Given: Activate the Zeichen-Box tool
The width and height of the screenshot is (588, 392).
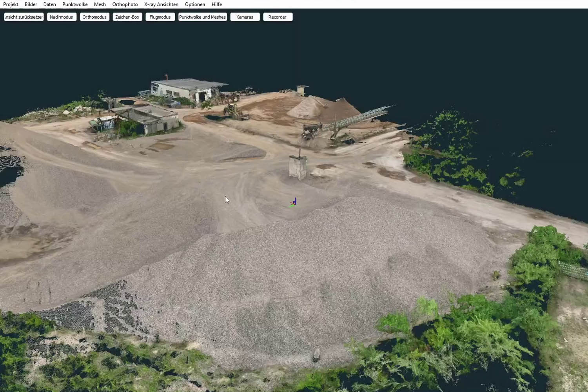Looking at the screenshot, I should [127, 17].
